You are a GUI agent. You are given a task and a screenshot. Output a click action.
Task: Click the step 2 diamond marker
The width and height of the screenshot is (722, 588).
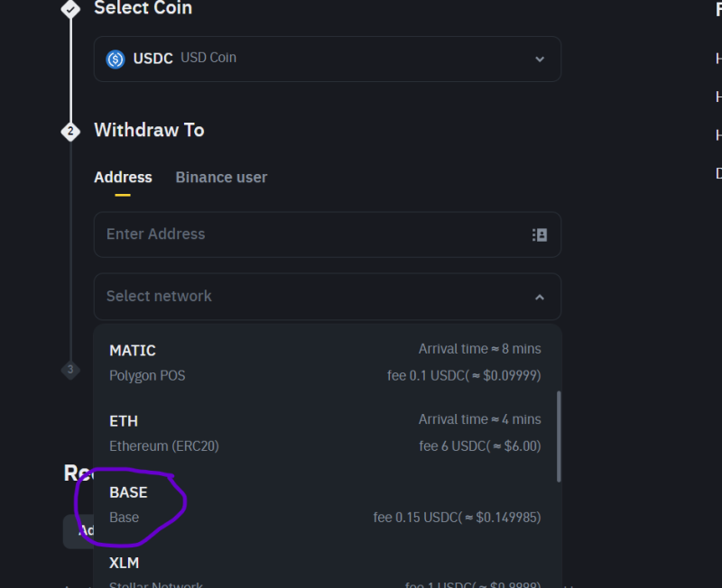[70, 132]
